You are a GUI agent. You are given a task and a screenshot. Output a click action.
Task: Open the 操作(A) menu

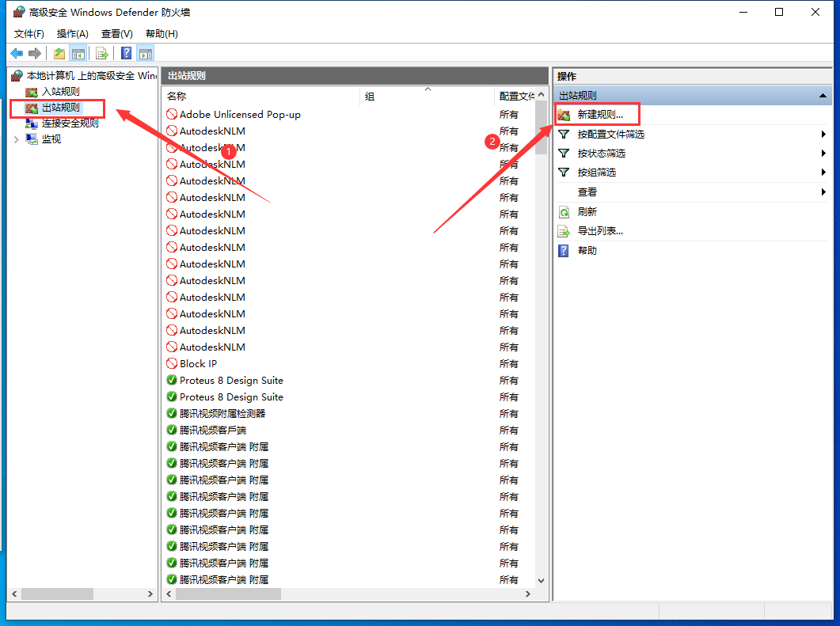[x=73, y=34]
